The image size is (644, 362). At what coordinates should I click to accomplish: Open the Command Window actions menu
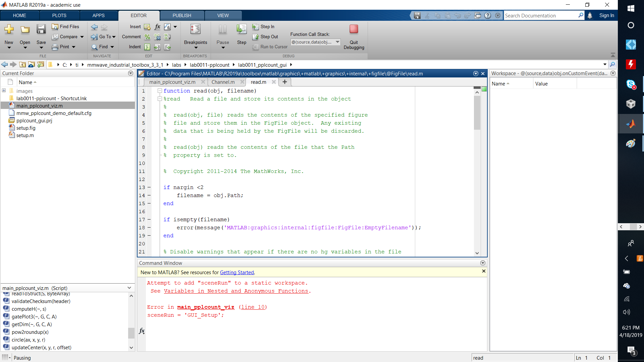click(483, 263)
